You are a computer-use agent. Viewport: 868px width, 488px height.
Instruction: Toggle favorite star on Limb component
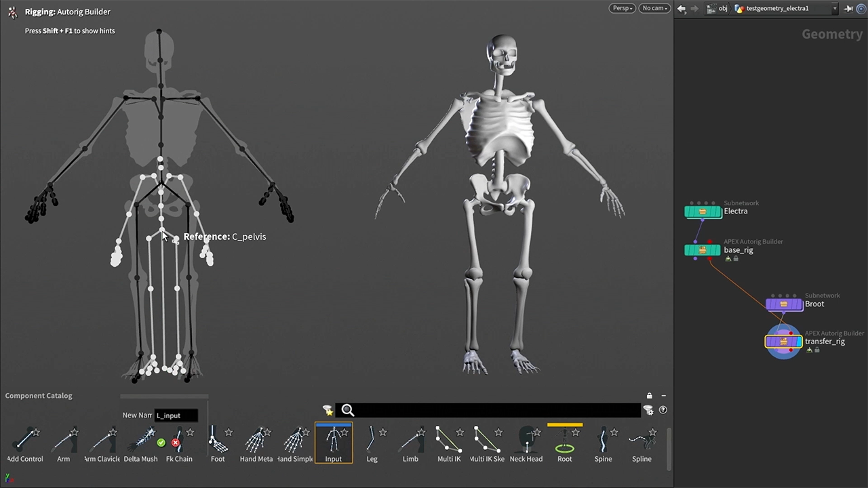pos(421,432)
